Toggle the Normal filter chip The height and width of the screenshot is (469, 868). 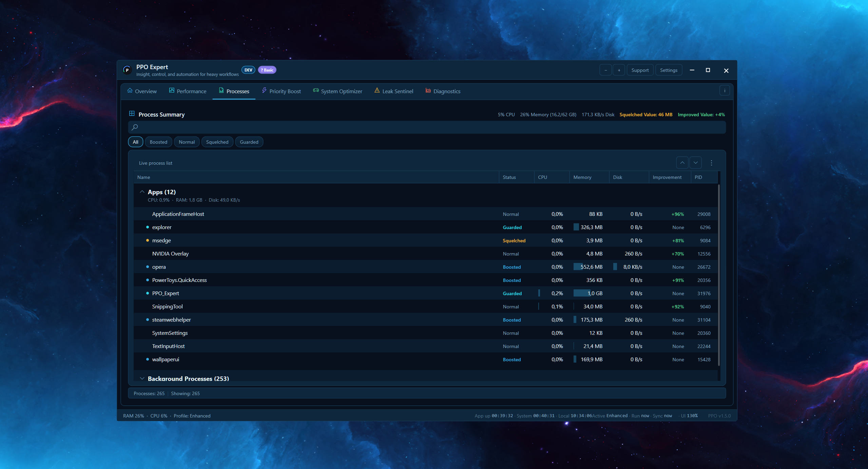coord(187,142)
